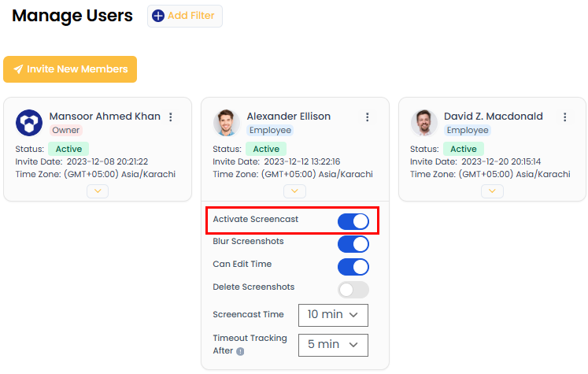The image size is (588, 374).
Task: Expand Mansoor Ahmed Khan's card settings
Action: [x=98, y=191]
